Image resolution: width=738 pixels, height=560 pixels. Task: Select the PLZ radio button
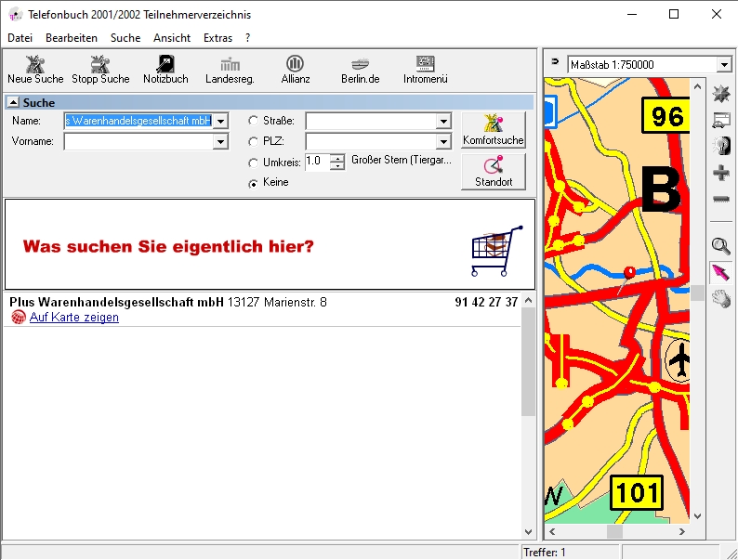coord(253,142)
